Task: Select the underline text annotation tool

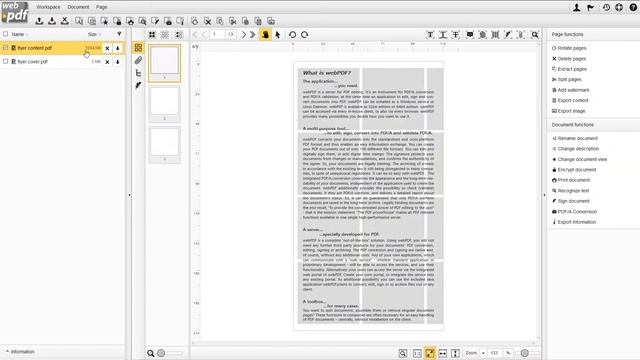Action: click(443, 35)
